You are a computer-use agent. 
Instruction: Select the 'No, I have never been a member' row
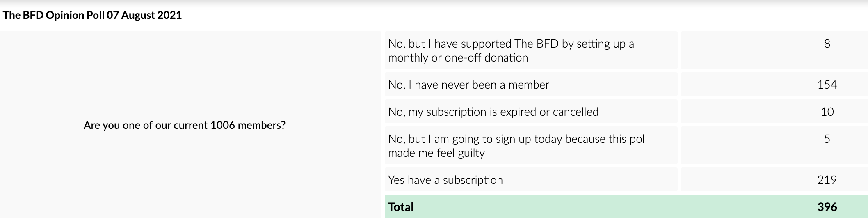(468, 85)
